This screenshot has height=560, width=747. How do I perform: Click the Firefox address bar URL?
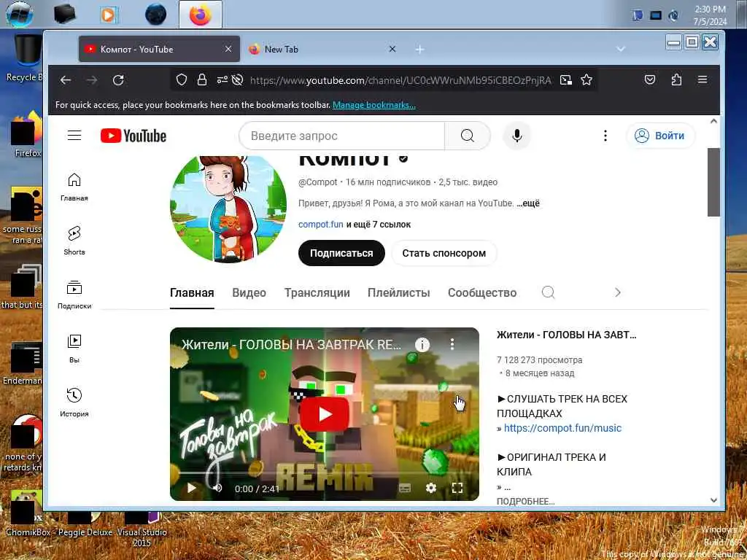pos(400,80)
